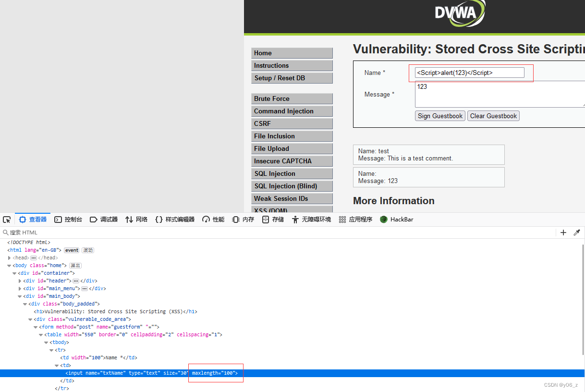Select the eyedropper color picker icon

577,233
